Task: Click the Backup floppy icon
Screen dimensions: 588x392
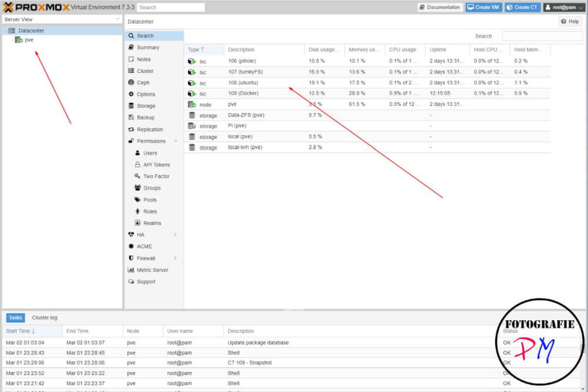Action: (x=131, y=118)
